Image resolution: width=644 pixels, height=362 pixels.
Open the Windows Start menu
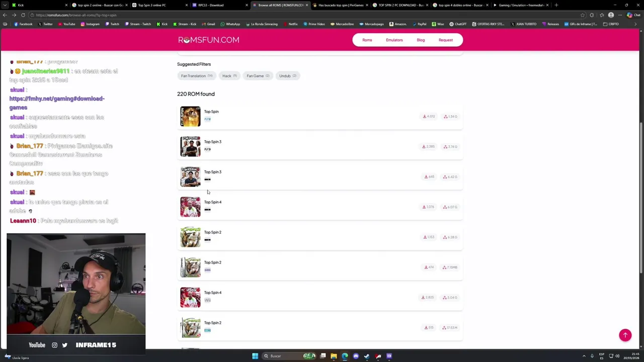click(255, 356)
